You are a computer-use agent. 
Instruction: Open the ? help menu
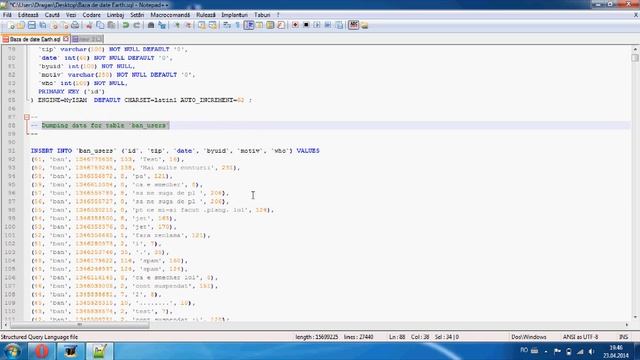278,15
